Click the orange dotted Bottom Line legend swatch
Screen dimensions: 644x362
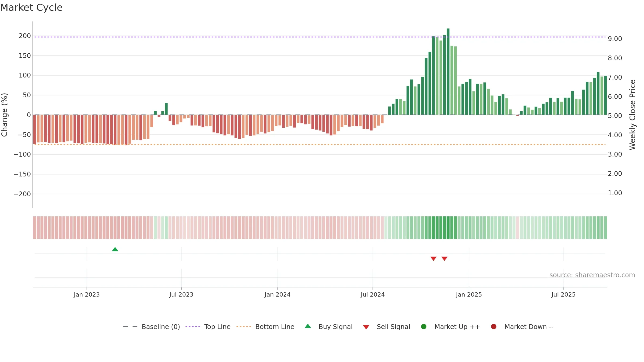[x=244, y=327]
